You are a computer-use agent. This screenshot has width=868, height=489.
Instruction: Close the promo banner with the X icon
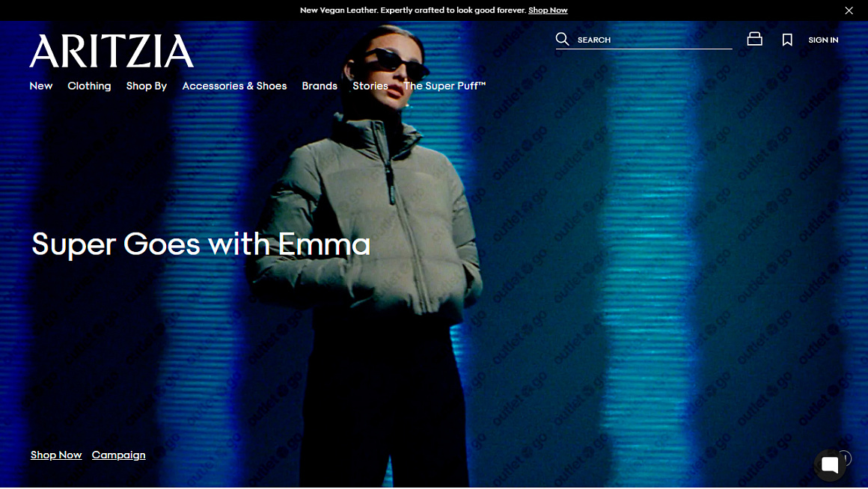[849, 10]
